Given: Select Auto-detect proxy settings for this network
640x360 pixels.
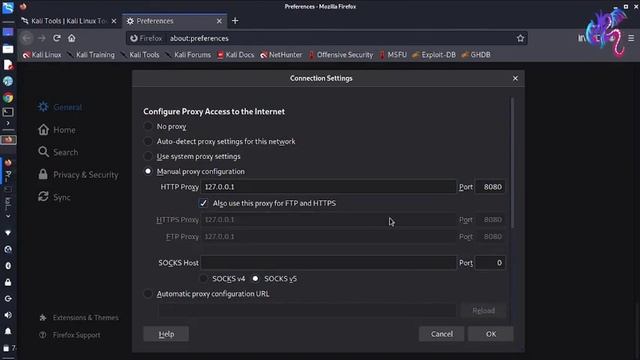Looking at the screenshot, I should tap(148, 142).
